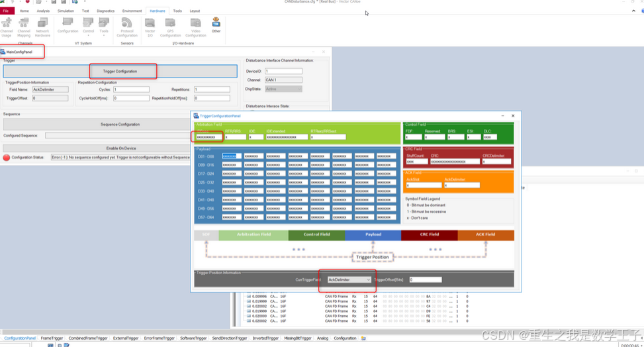The width and height of the screenshot is (644, 347).
Task: Switch to the Home ribbon tab
Action: tap(24, 11)
